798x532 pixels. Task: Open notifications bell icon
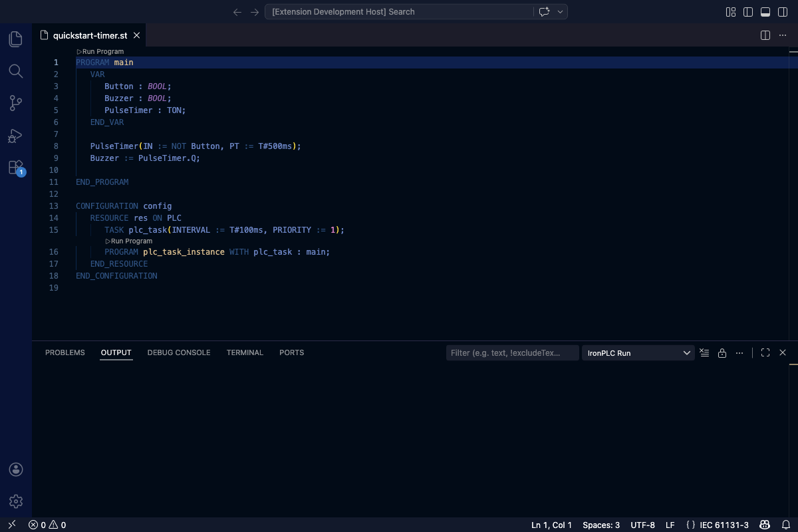(x=785, y=525)
